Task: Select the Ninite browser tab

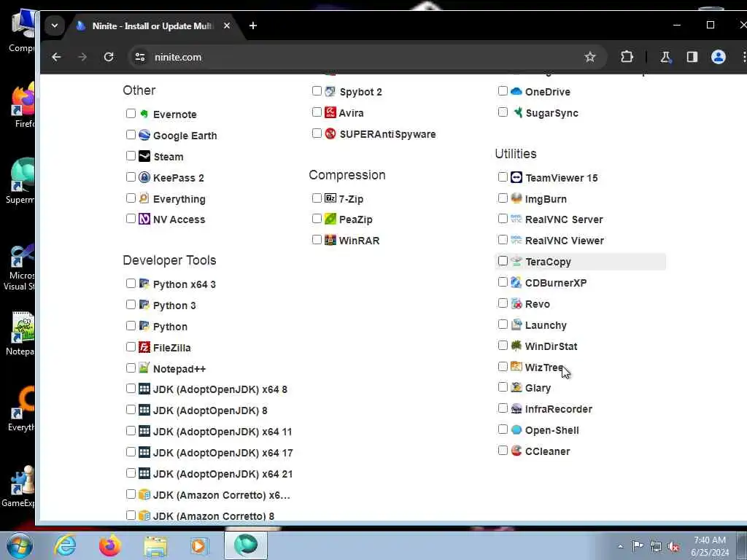Action: coord(152,26)
